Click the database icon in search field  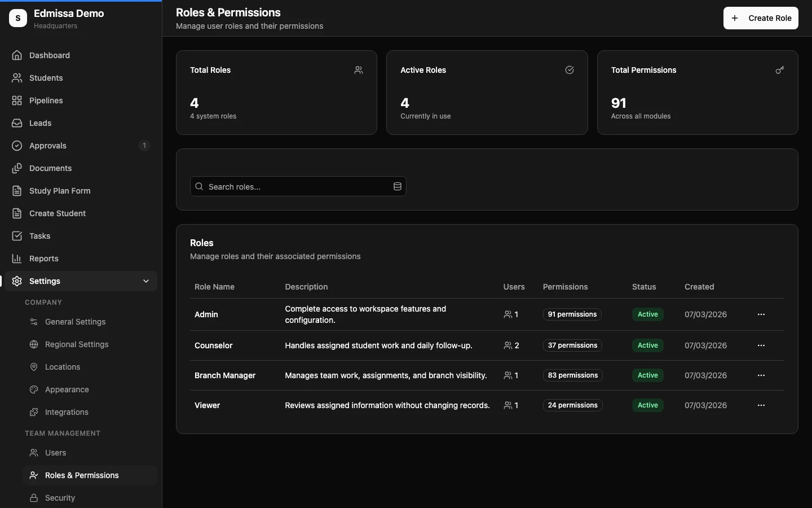397,186
